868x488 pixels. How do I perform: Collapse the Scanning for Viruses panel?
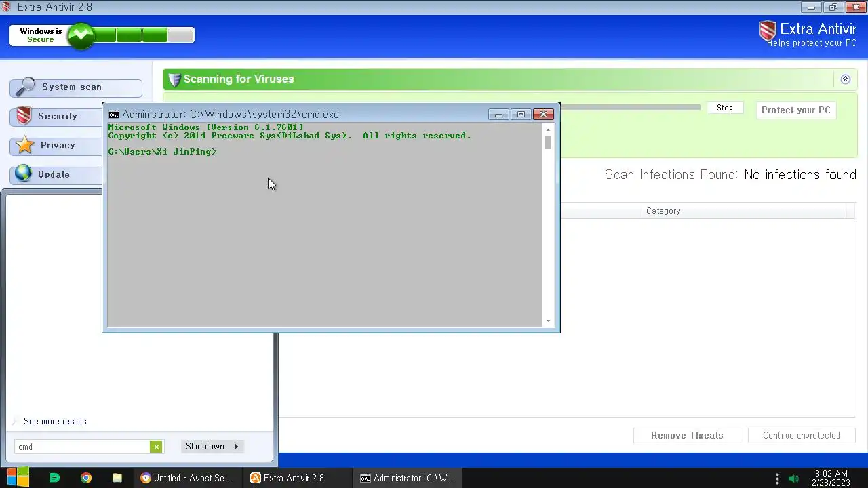click(x=845, y=79)
